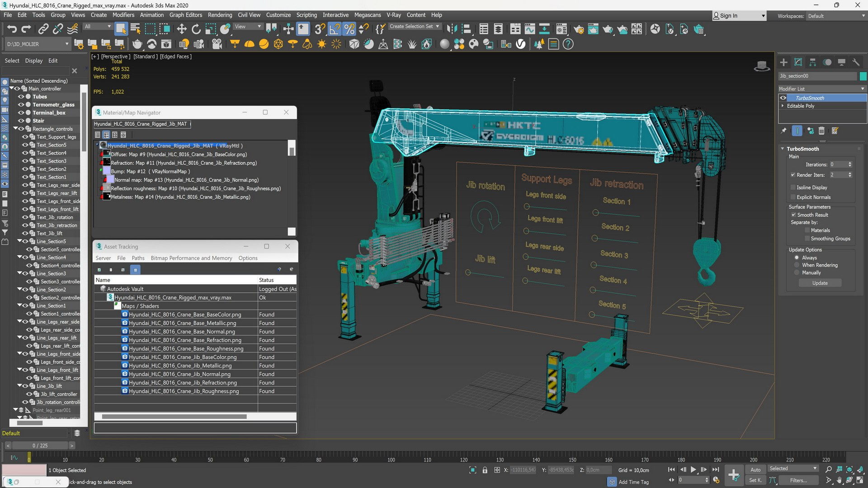The image size is (868, 488).
Task: Open the Workspaces Default dropdown
Action: pyautogui.click(x=836, y=16)
